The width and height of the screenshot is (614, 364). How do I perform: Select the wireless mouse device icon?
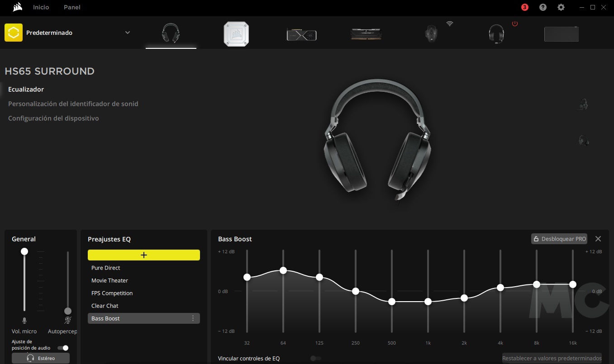[431, 34]
